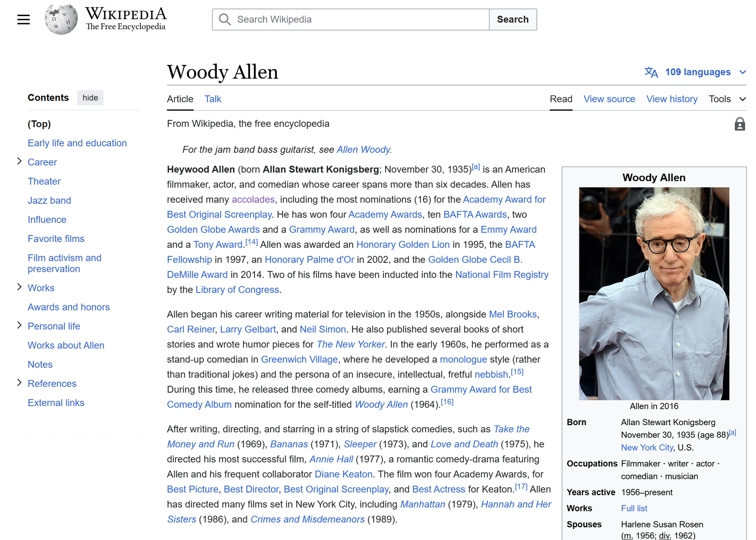
Task: Follow the Annie Hall link
Action: click(331, 459)
